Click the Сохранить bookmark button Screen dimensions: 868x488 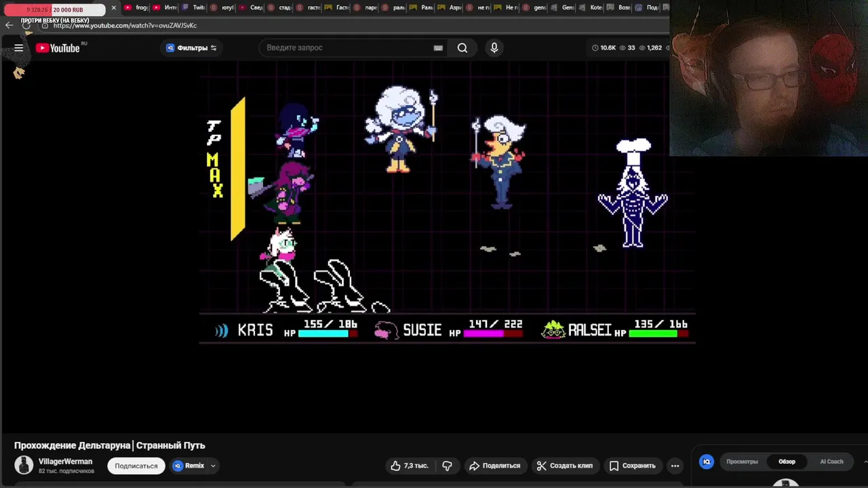[632, 466]
